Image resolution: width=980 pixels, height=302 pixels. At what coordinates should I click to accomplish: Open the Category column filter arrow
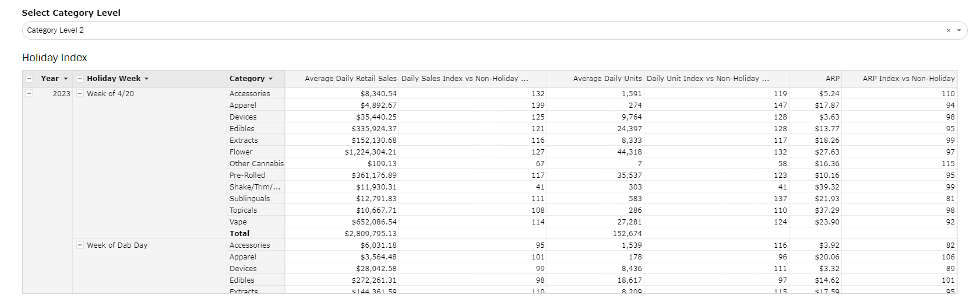(270, 79)
